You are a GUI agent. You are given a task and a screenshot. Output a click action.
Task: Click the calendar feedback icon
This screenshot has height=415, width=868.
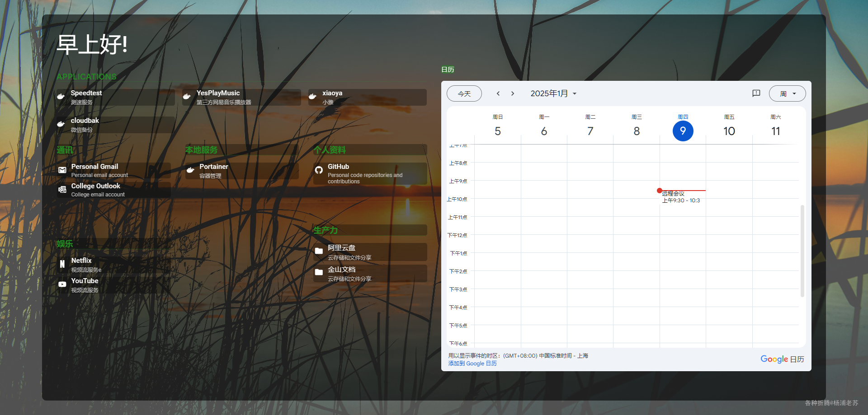[x=756, y=93]
